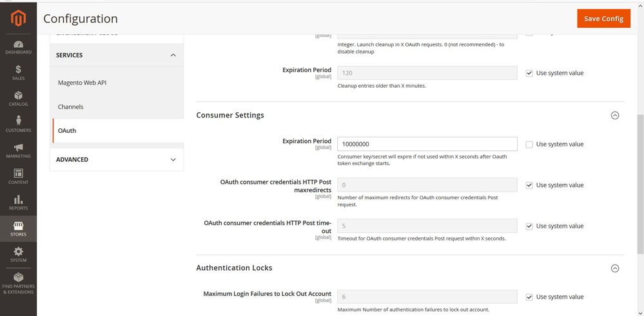Viewport: 644px width, 316px height.
Task: Click the Save Config button
Action: pyautogui.click(x=603, y=19)
